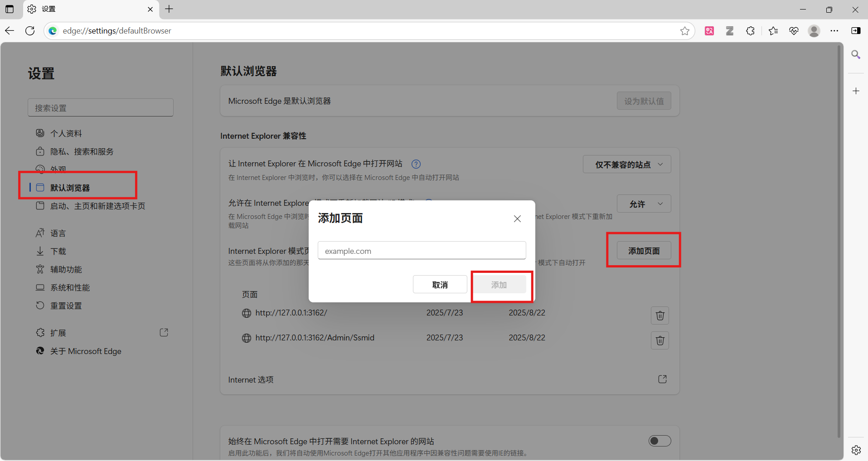Toggle the sidebar panel icon

tap(856, 31)
